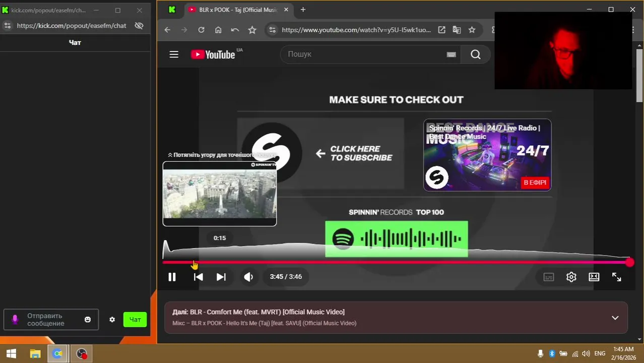Click the microphone tray icon
Image resolution: width=644 pixels, height=363 pixels.
point(540,354)
